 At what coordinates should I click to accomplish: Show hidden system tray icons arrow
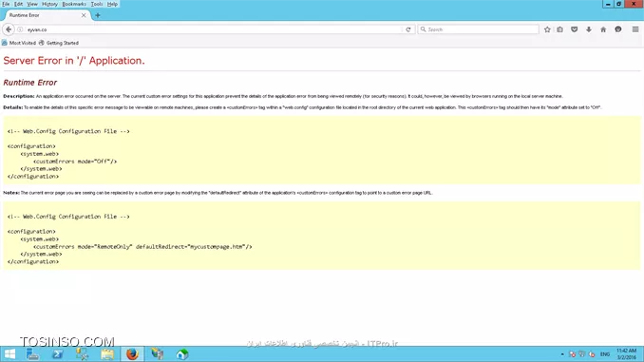coord(562,354)
